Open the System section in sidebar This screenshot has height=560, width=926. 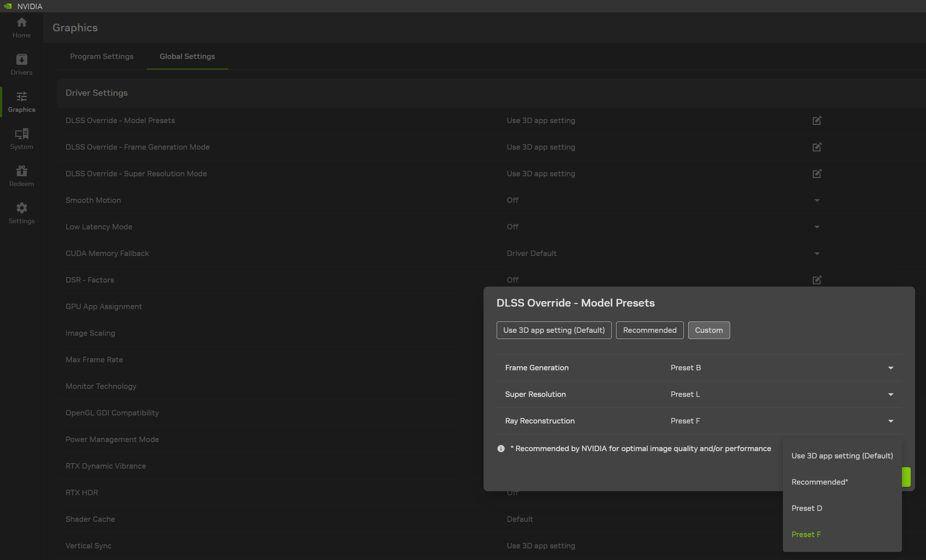[21, 139]
